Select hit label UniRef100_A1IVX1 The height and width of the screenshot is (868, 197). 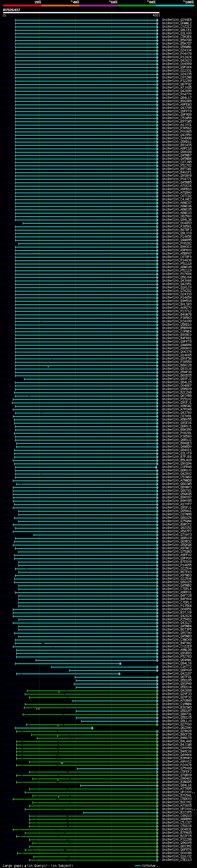point(177,125)
